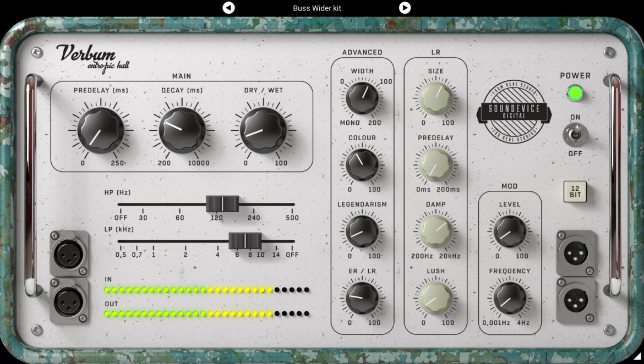
Task: Click the 4Hz label under FREQUENCY knob
Action: click(523, 323)
